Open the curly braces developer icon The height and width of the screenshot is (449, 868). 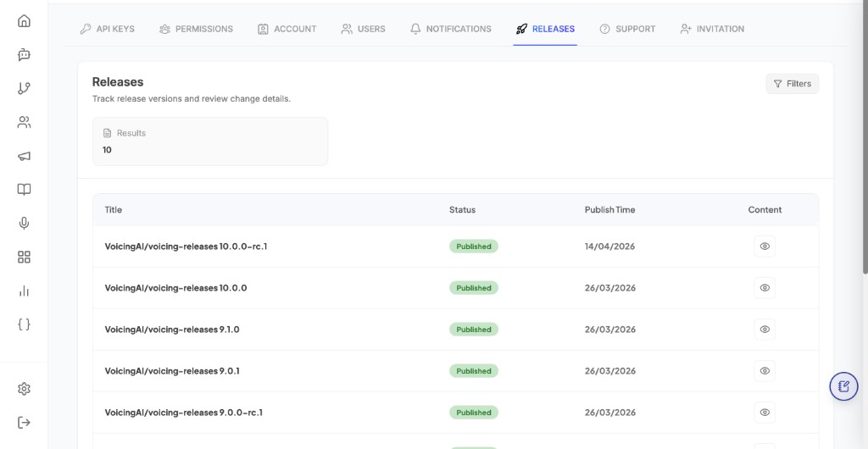[x=24, y=324]
